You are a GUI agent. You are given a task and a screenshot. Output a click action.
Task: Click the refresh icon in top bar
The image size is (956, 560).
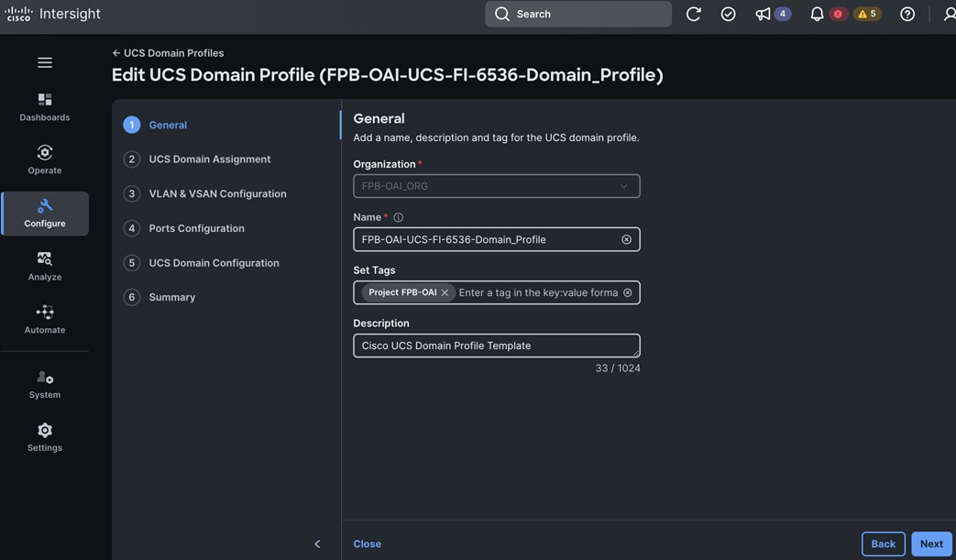click(693, 14)
